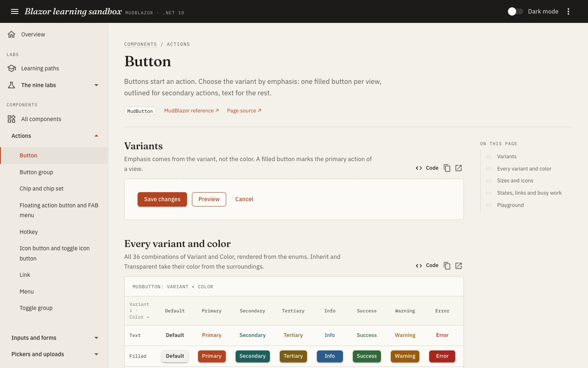The image size is (588, 368).
Task: Copy the Variants example code
Action: (x=447, y=168)
